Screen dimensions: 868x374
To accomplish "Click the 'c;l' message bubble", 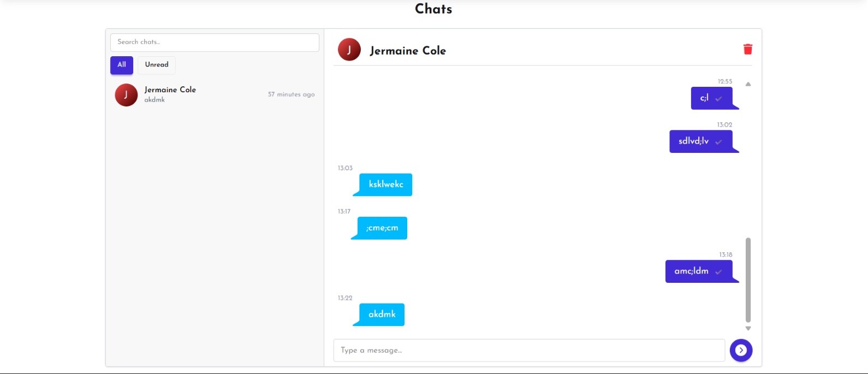I will [x=712, y=98].
